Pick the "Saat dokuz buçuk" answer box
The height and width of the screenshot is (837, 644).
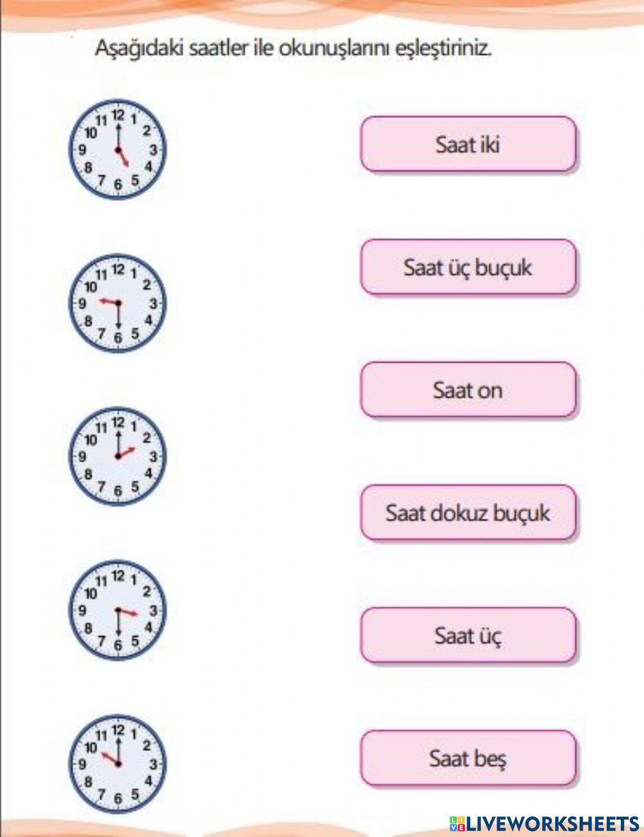tap(468, 513)
